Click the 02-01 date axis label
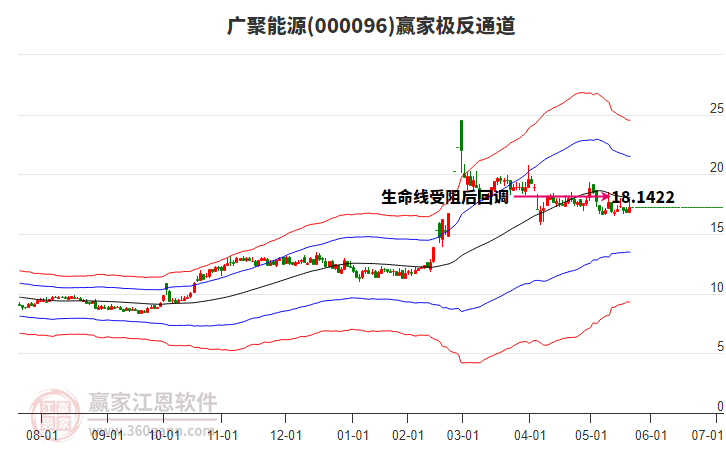 coord(408,436)
